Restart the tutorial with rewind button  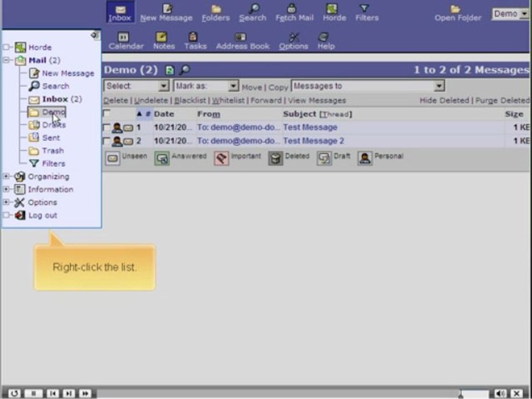14,393
